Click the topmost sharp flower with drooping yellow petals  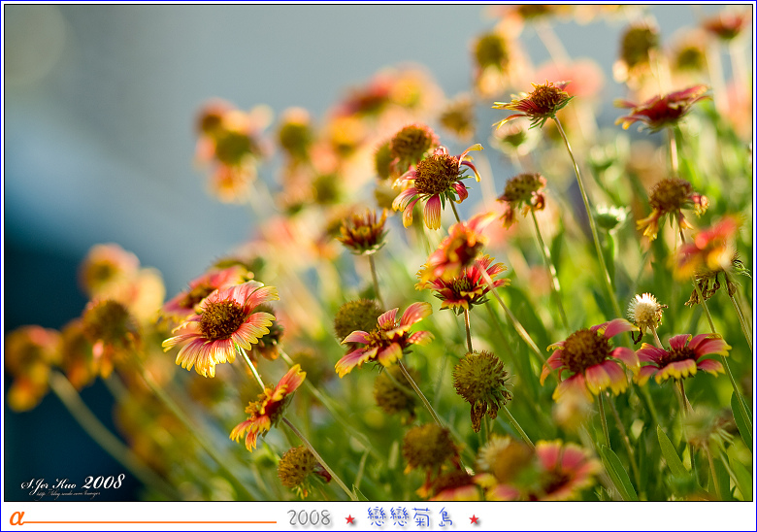(536, 101)
